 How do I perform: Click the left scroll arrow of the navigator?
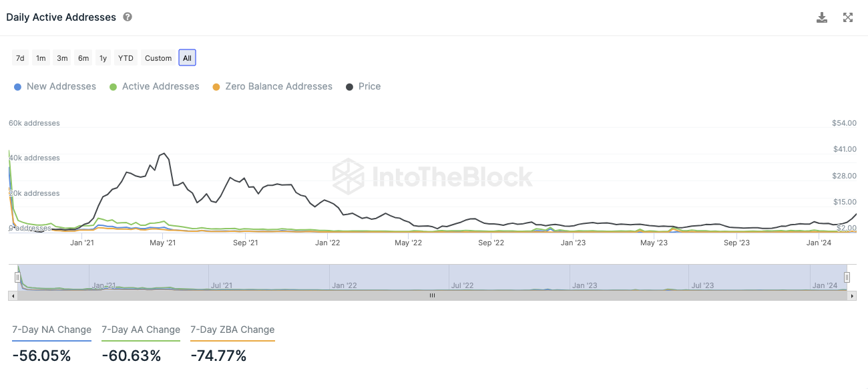pyautogui.click(x=12, y=295)
